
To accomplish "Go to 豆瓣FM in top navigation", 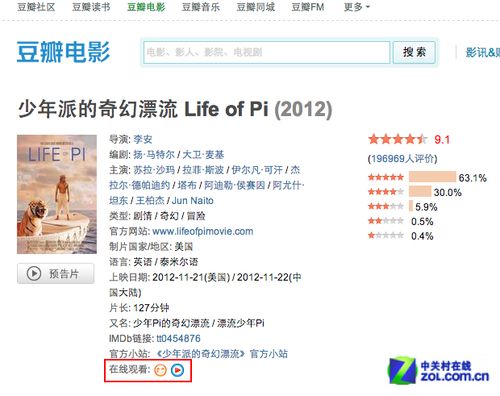I will (308, 7).
